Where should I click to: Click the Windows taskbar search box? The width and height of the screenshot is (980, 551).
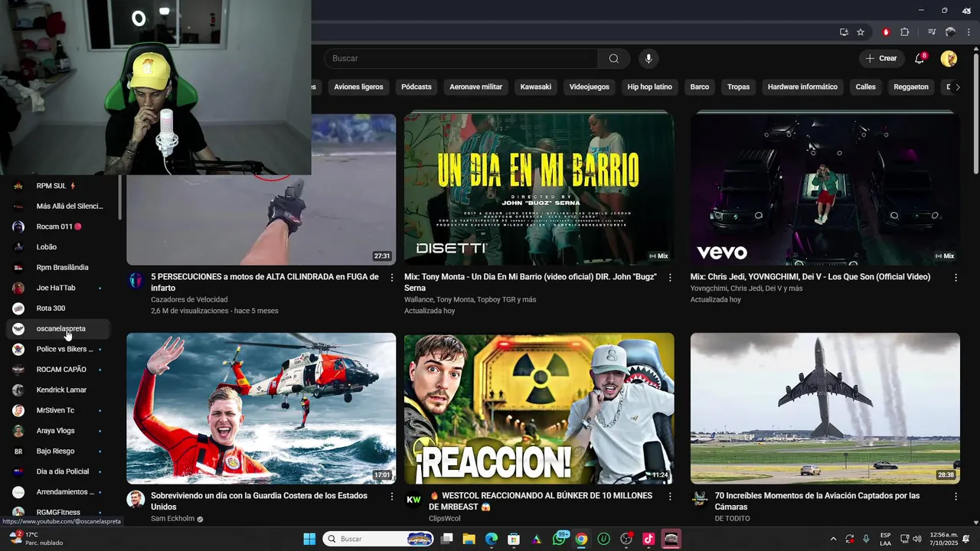tap(380, 539)
